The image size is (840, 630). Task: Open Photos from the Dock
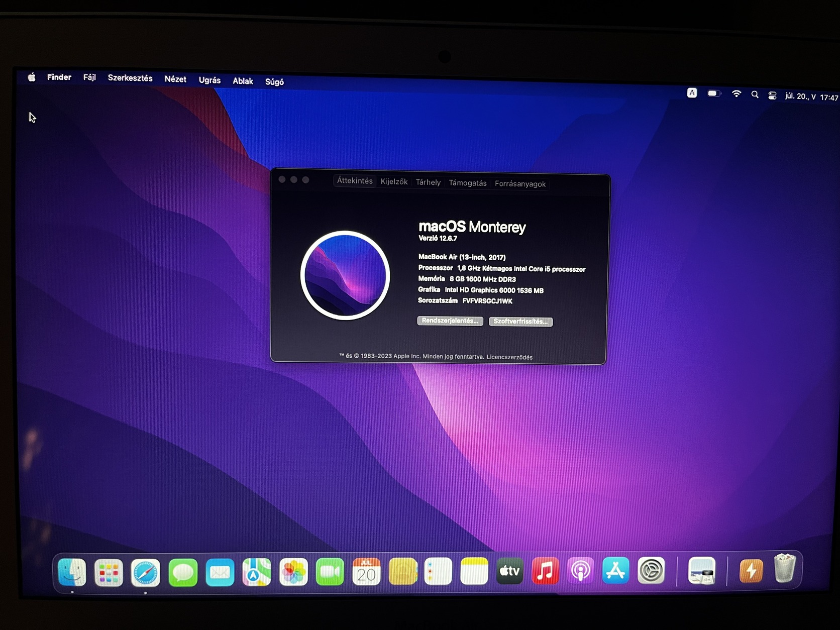293,572
